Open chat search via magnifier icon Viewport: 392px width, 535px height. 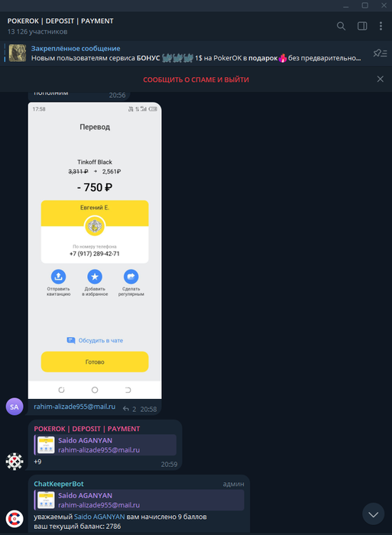pos(341,26)
